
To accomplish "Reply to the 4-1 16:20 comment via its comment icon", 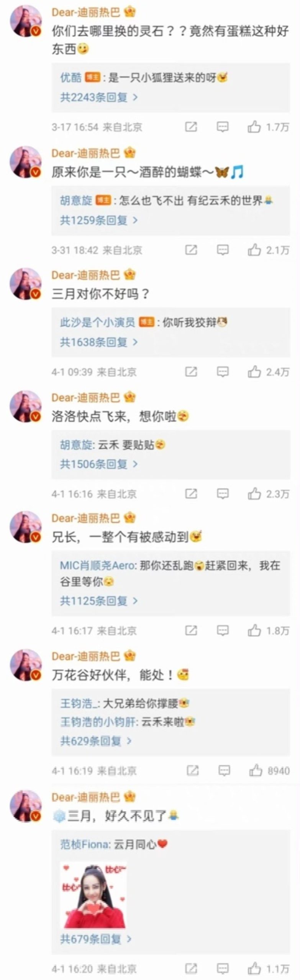I will 223,969.
